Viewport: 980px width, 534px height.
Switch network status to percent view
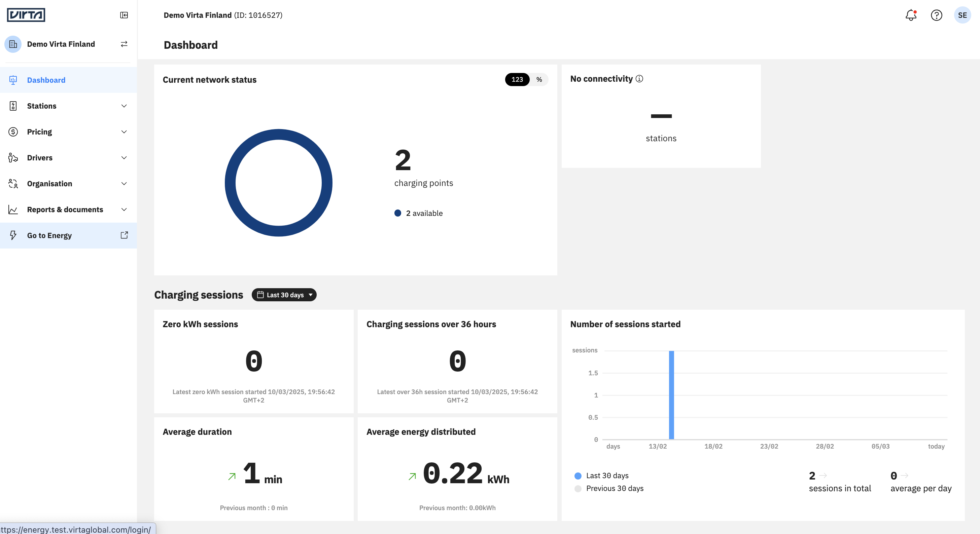coord(539,79)
